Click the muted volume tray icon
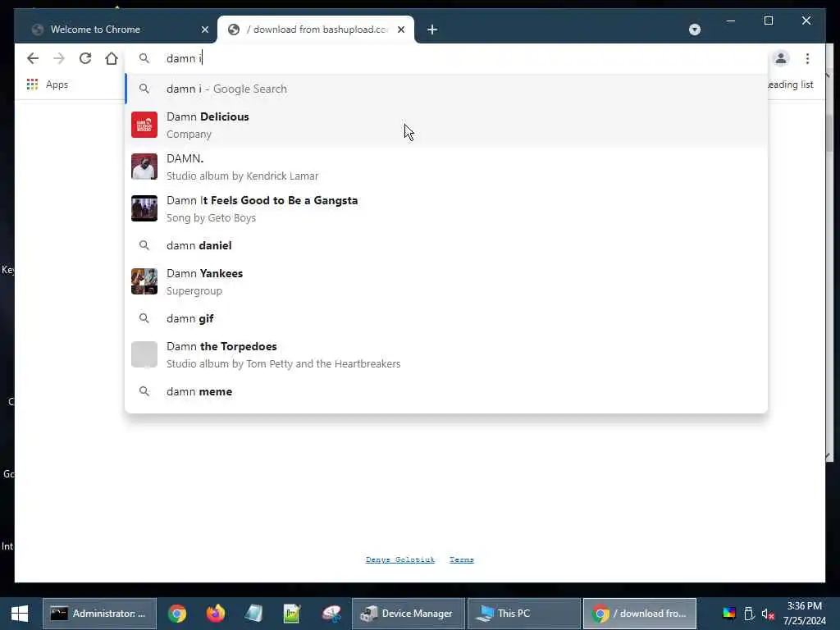840x630 pixels. [768, 614]
